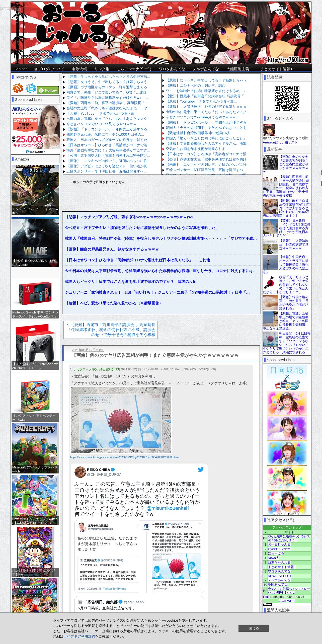Click the FXダイレクトプラス advertisement banner
The height and width of the screenshot is (644, 322).
[x=35, y=129]
